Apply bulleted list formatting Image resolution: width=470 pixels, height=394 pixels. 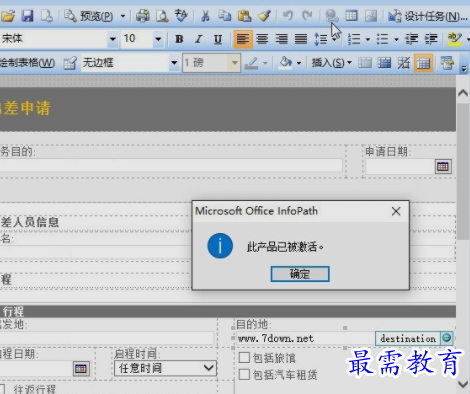pos(383,39)
